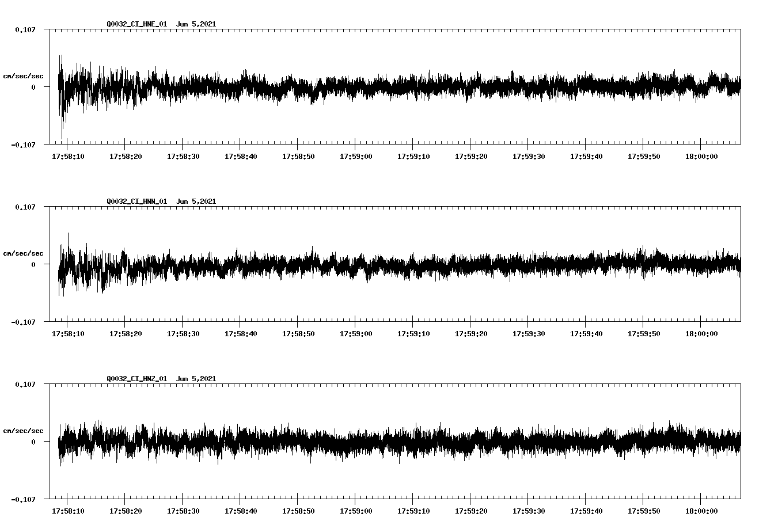The width and height of the screenshot is (782, 532).
Task: Click the Jun 5,2021 date on the HNE plot
Action: click(x=196, y=24)
